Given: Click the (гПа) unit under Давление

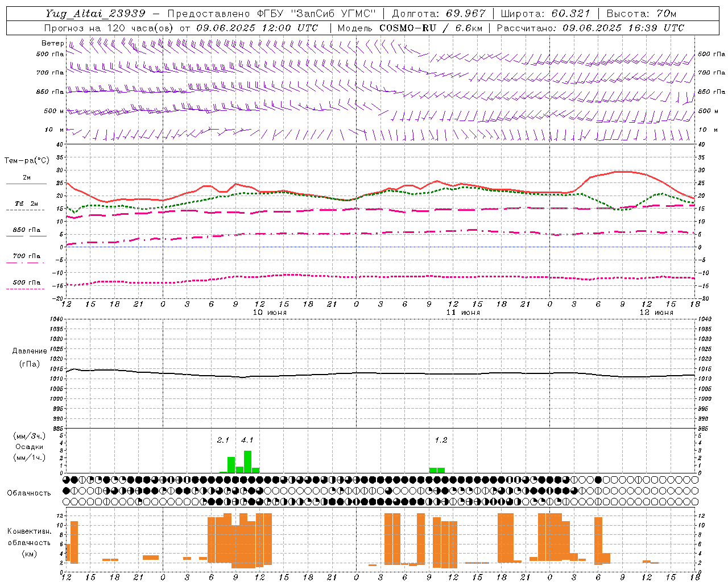Looking at the screenshot, I should click(30, 364).
